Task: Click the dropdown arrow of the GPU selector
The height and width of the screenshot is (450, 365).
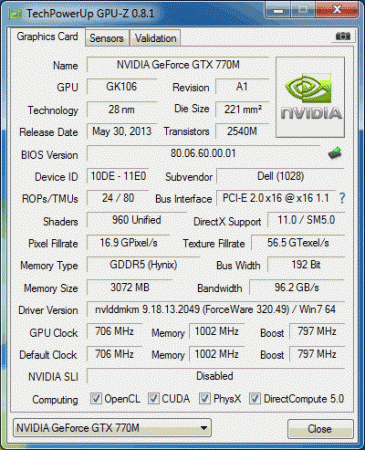Action: point(204,428)
